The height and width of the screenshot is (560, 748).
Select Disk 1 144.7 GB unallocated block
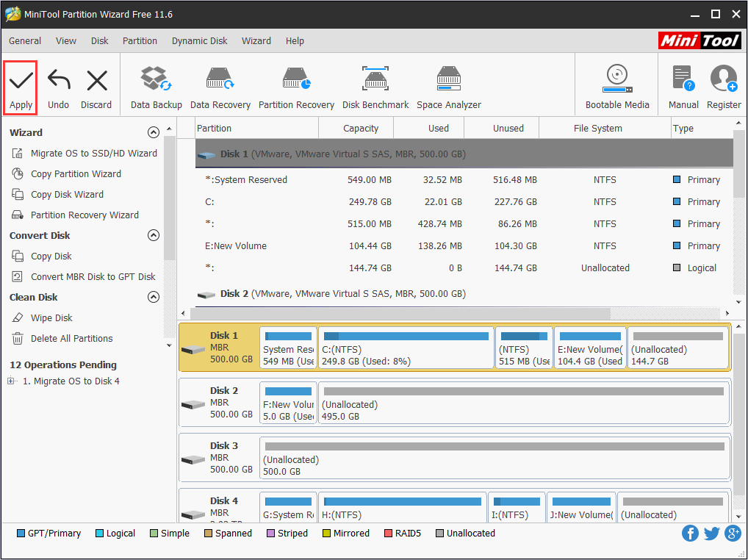(x=678, y=348)
